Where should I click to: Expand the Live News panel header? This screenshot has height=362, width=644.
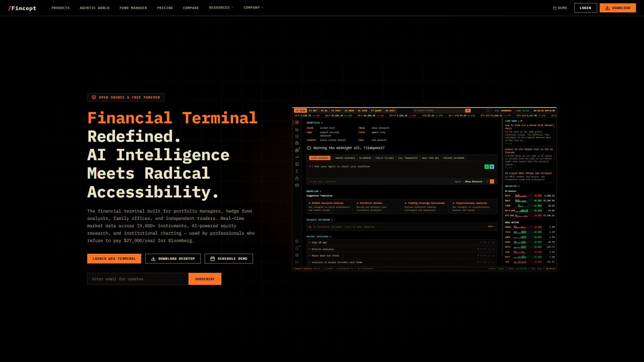513,121
